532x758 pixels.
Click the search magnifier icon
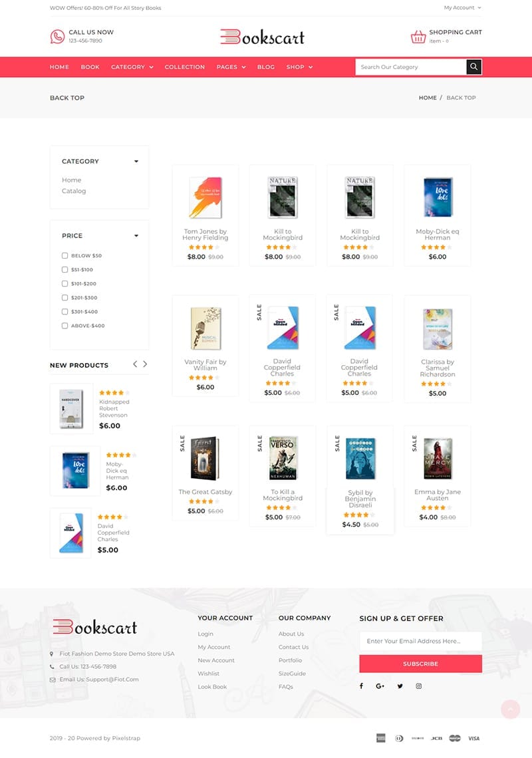click(x=474, y=66)
